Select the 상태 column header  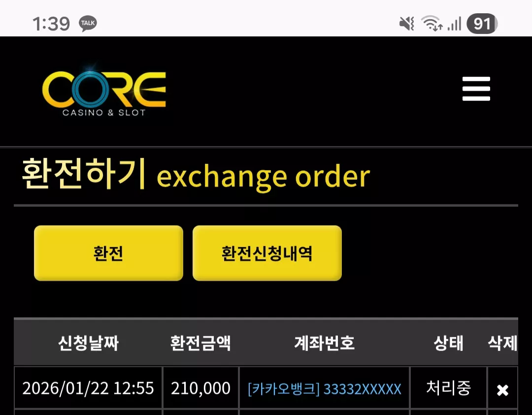(448, 343)
